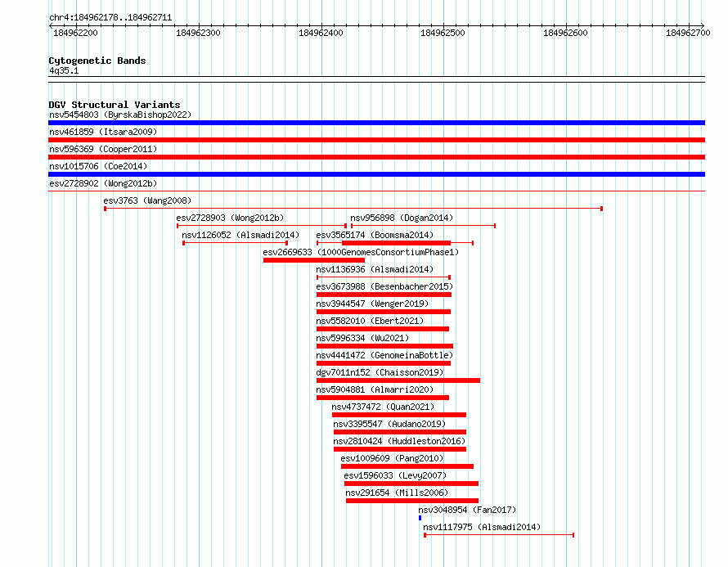
Task: Click the DGV Structural Variants track title
Action: (115, 105)
